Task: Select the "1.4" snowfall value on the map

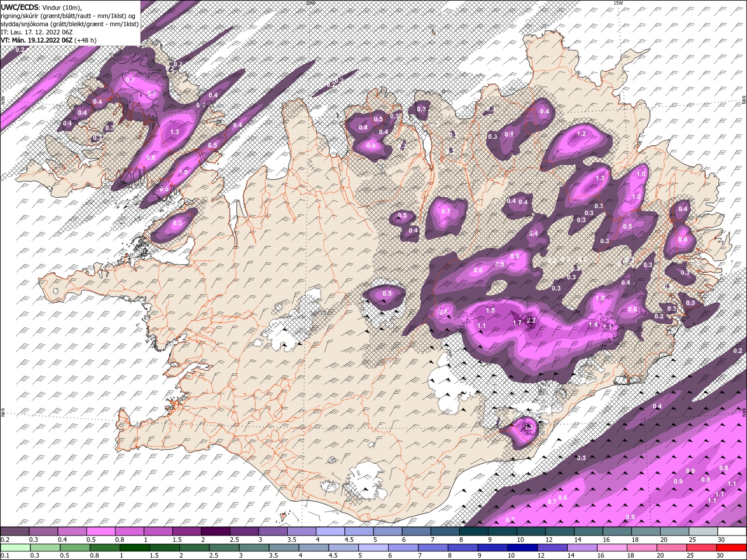Action: [593, 324]
